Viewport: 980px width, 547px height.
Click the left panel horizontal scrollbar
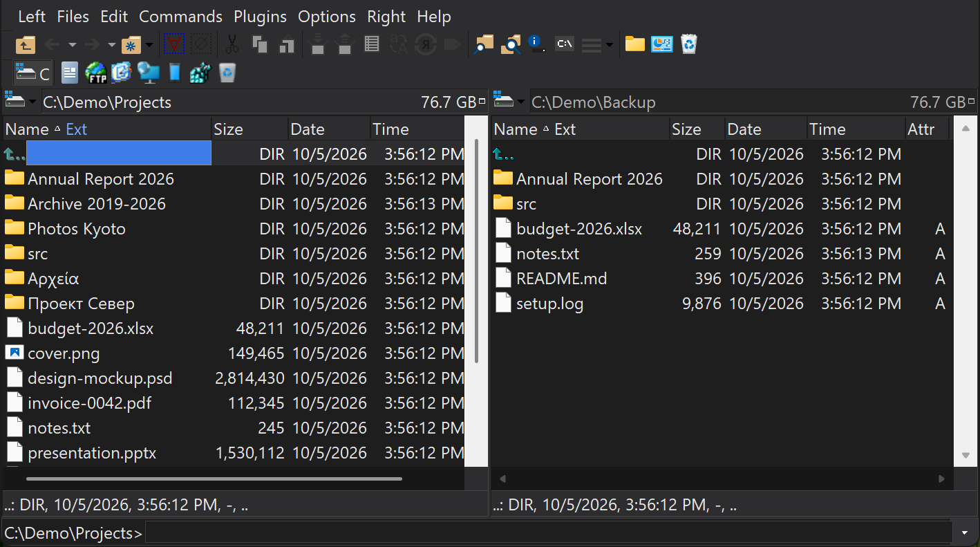(214, 478)
